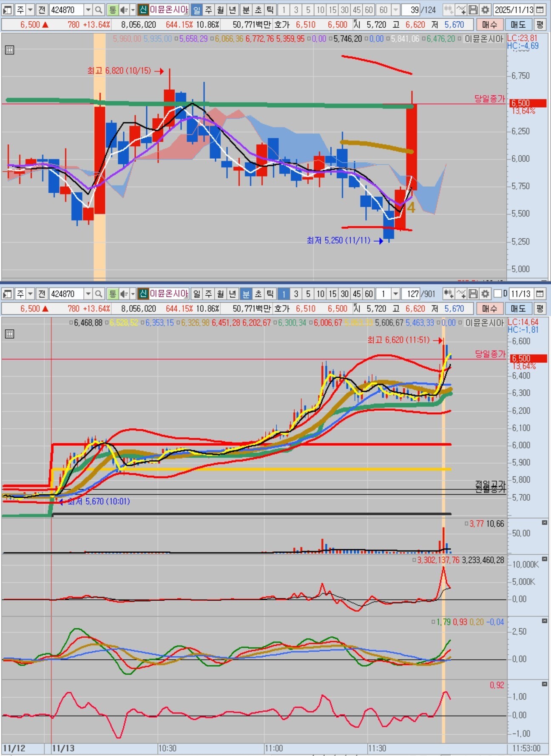Click the 2025/11/13 date field in the top toolbar
The width and height of the screenshot is (551, 756).
[x=514, y=10]
